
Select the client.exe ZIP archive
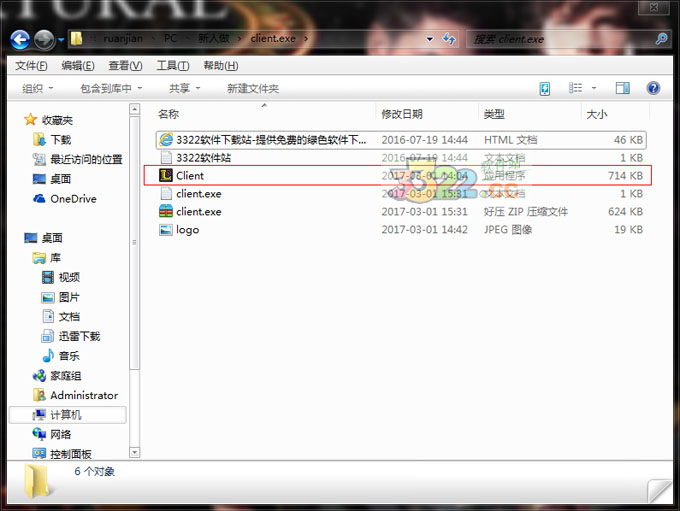(x=401, y=211)
